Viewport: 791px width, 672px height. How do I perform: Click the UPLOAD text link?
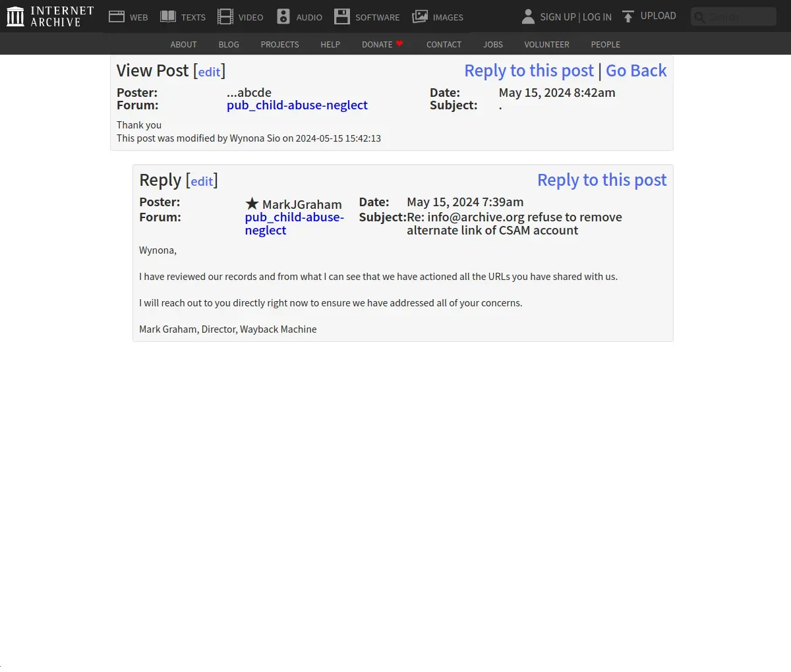pyautogui.click(x=659, y=16)
